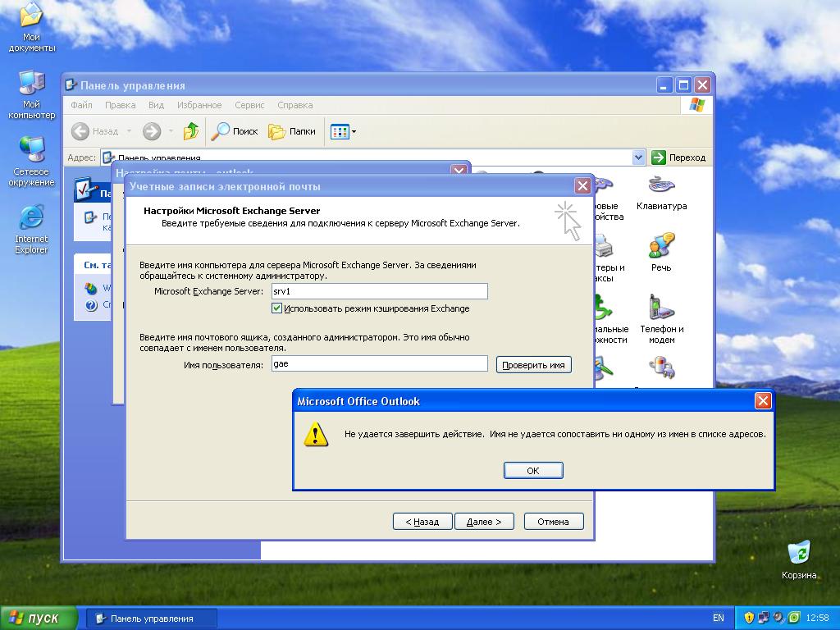840x630 pixels.
Task: Open the Клавиатура control panel icon
Action: pyautogui.click(x=662, y=193)
